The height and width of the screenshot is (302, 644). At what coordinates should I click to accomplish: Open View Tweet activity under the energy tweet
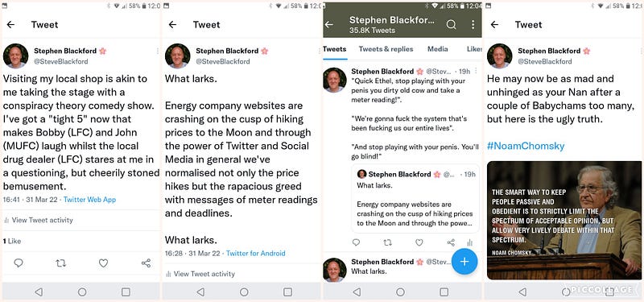200,274
